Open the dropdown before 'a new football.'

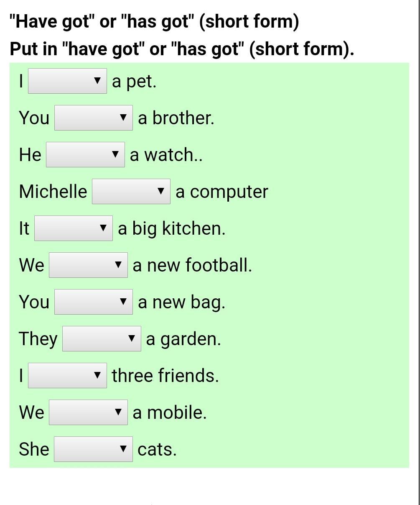tap(88, 265)
